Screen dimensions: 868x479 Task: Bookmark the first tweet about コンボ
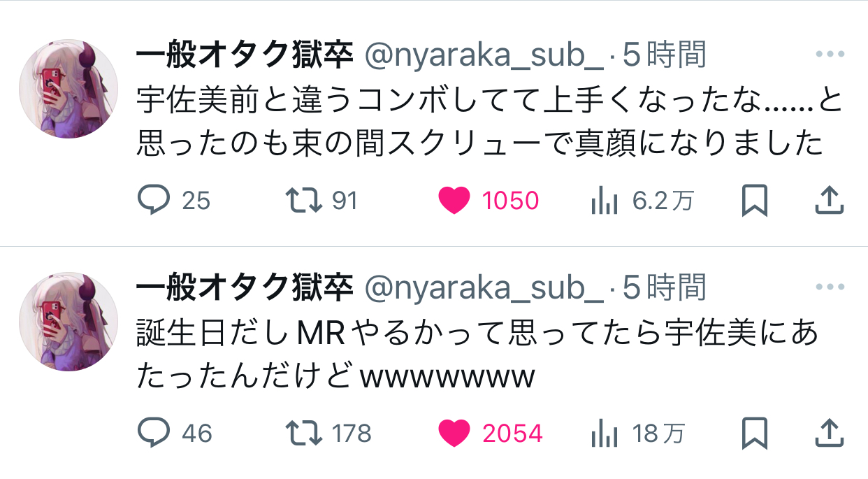755,201
